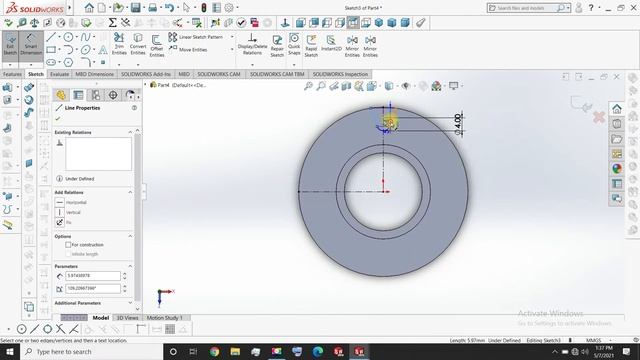Click Repair Sketch
This screenshot has width=640, height=360.
[x=277, y=45]
